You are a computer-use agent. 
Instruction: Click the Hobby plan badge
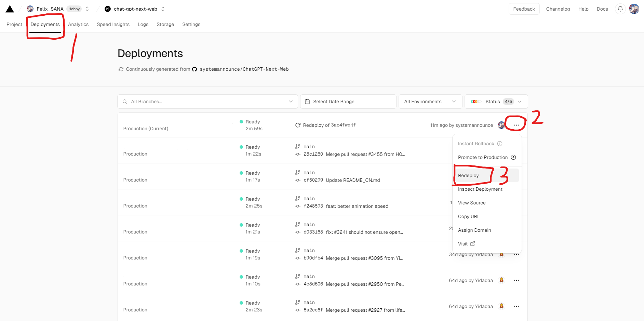click(74, 9)
